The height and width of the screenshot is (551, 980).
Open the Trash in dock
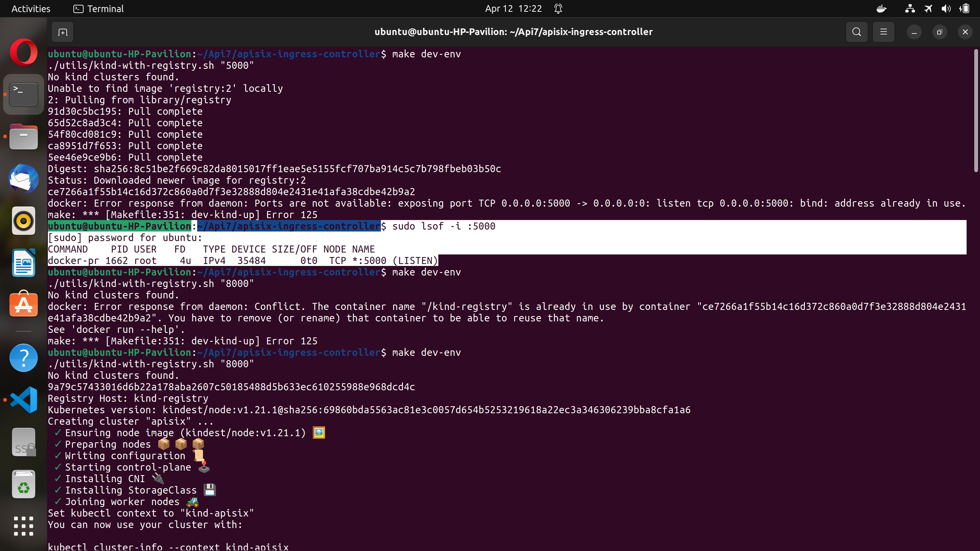24,484
